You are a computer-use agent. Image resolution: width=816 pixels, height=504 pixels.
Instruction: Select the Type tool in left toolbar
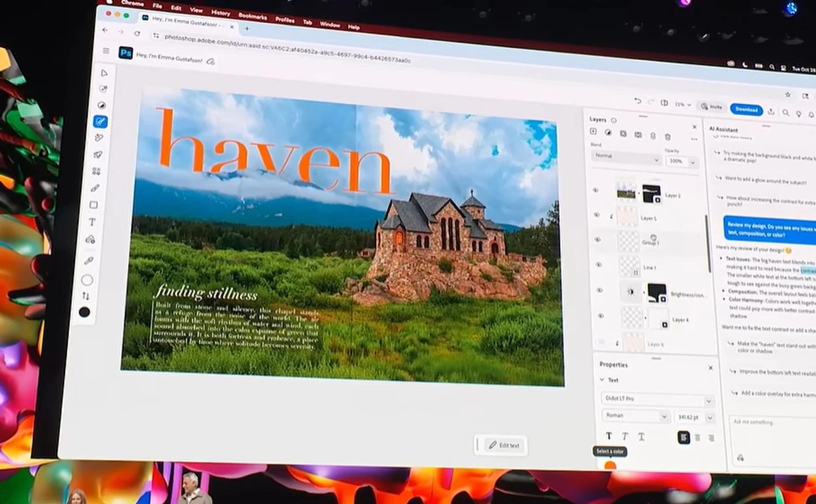[x=92, y=222]
